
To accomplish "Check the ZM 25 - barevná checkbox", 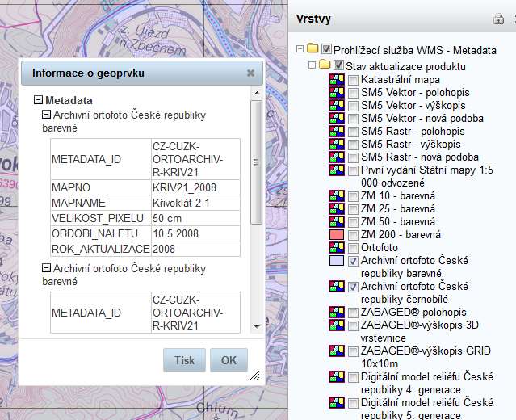I will [x=353, y=209].
